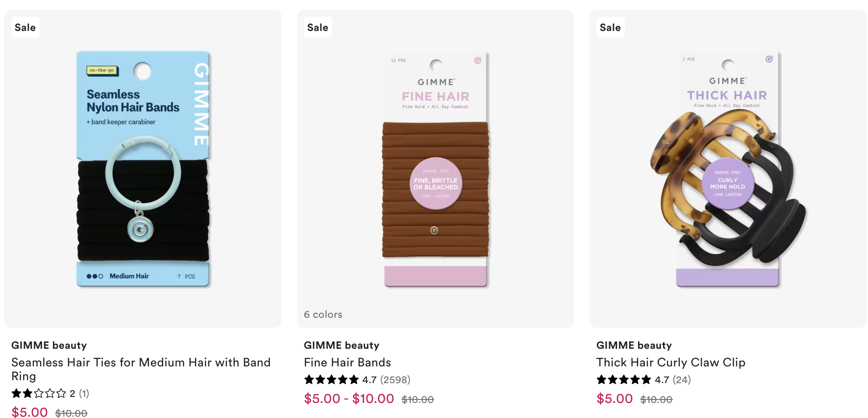This screenshot has width=868, height=418.
Task: Click the 2-star rating for Seamless Hair Ties
Action: point(39,393)
